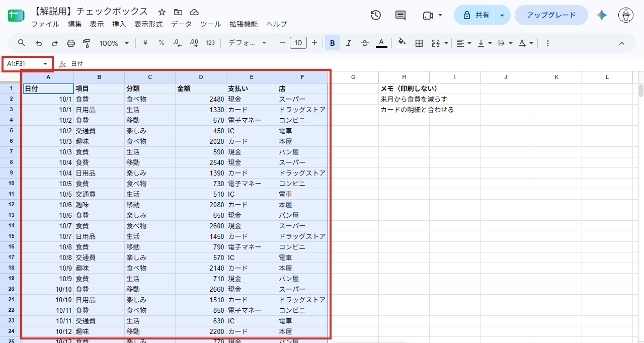Screen dimensions: 644x343
Task: Open the share options arrow
Action: click(x=502, y=15)
